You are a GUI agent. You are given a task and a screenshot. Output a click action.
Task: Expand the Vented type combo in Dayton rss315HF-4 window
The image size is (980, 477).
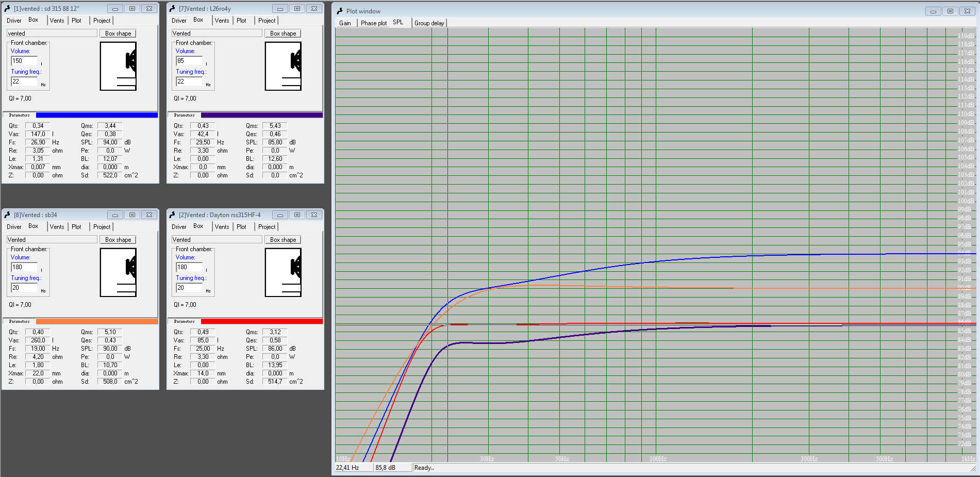point(217,240)
